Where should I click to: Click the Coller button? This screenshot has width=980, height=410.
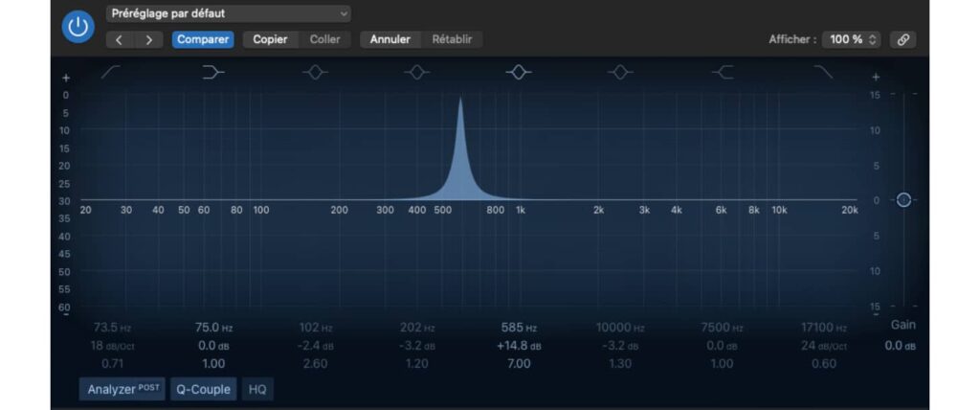point(325,39)
